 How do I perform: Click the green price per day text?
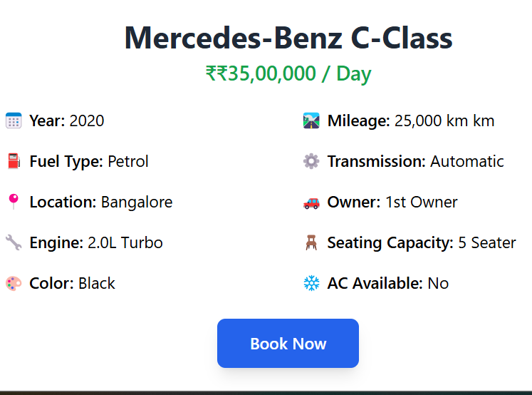pos(288,73)
